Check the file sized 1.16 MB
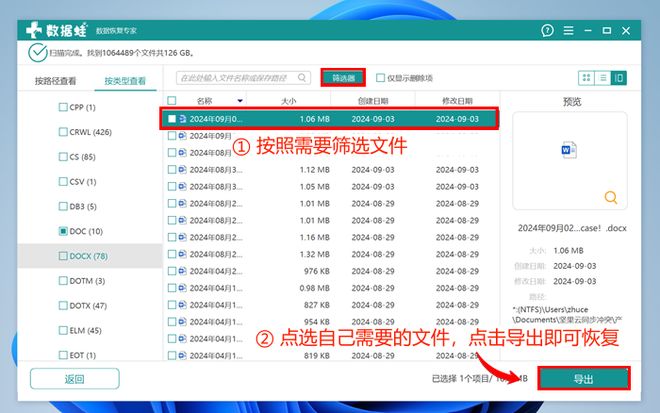The height and width of the screenshot is (413, 660). pos(172,237)
